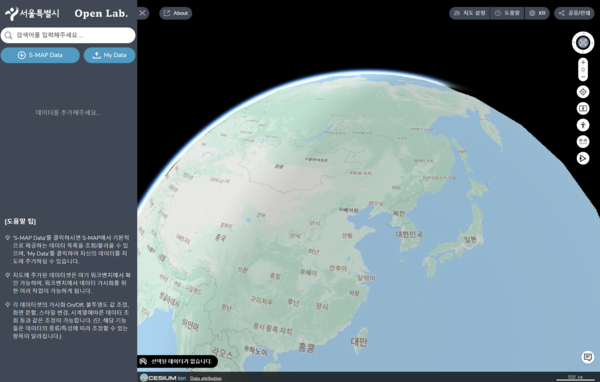Click the S-MAP Data button
This screenshot has height=382, width=600.
pos(40,55)
